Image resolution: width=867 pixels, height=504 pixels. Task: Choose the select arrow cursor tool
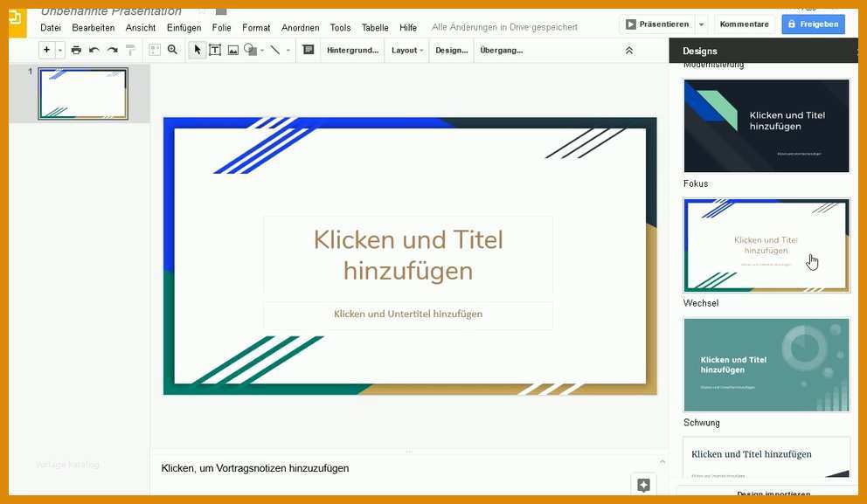197,51
